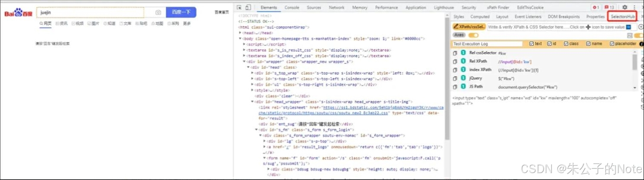Viewport: 644px width, 180px height.
Task: Uncheck the name attribute checkbox
Action: click(588, 44)
